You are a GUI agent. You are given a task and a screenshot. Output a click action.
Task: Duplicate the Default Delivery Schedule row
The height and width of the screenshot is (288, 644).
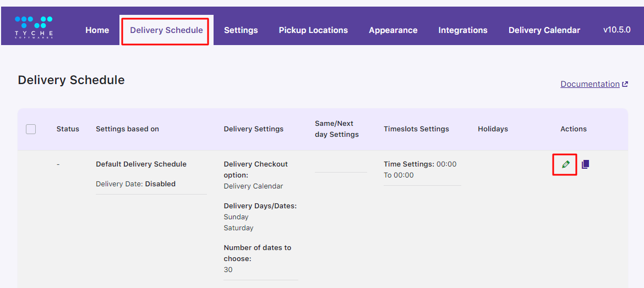point(586,164)
